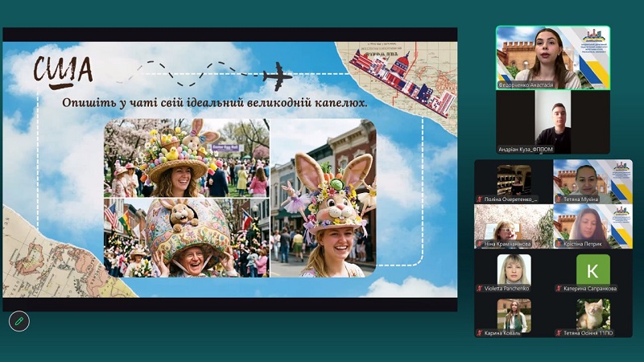The height and width of the screenshot is (362, 644).
Task: Click muted mic icon beside Тетяна Мухіна
Action: click(559, 198)
